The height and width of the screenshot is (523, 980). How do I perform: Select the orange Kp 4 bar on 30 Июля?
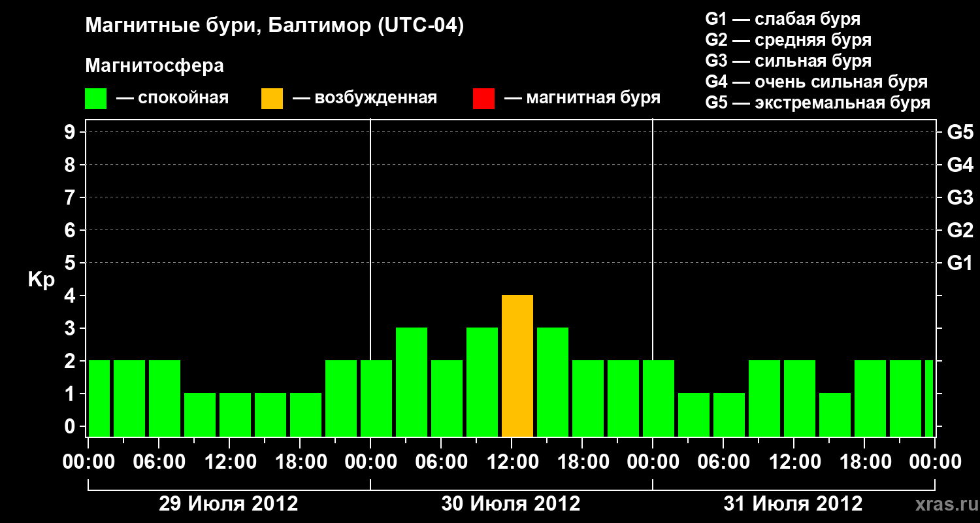(517, 366)
